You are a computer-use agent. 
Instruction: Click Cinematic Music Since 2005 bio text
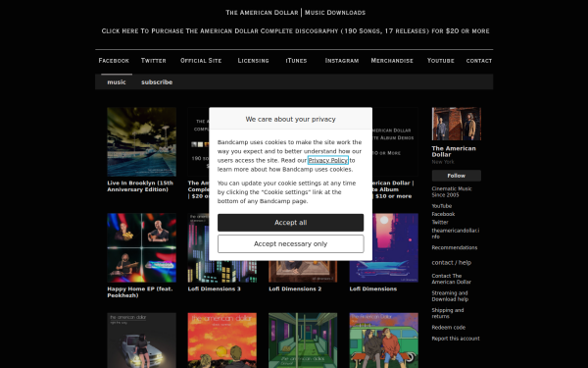(452, 192)
